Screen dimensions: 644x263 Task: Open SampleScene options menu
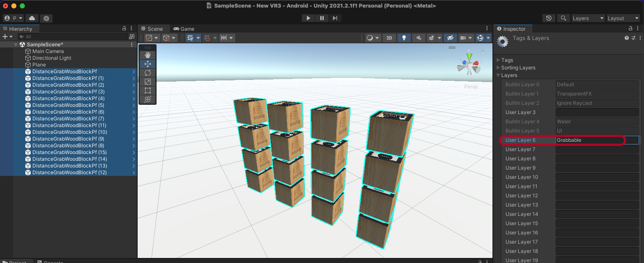(x=132, y=45)
